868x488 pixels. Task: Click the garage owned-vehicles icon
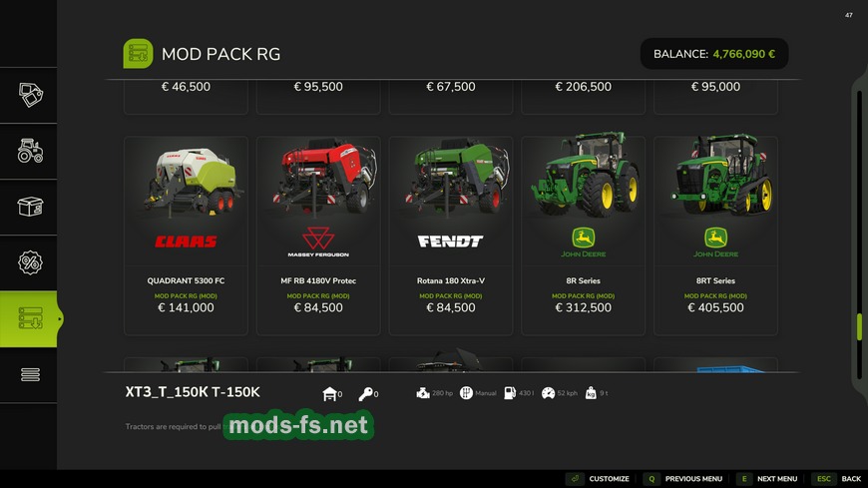(x=329, y=394)
